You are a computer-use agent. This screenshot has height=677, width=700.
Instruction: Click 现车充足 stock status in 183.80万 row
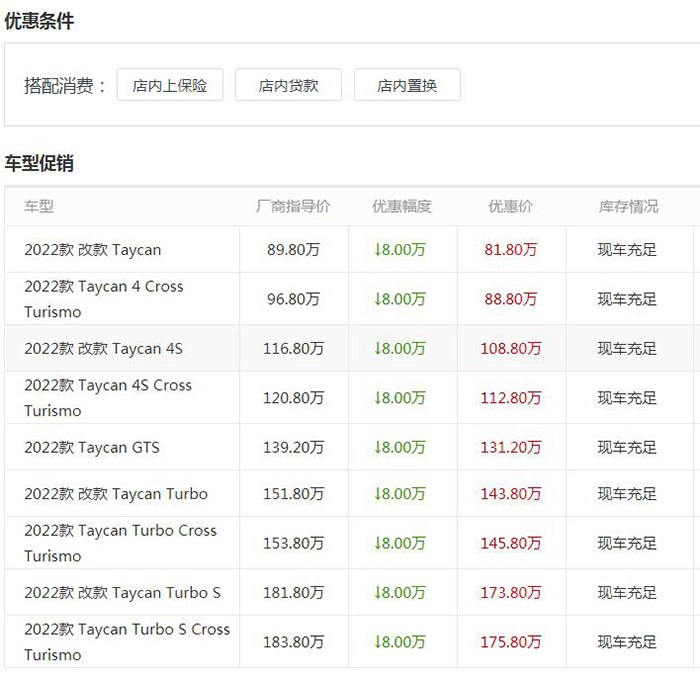pos(627,642)
